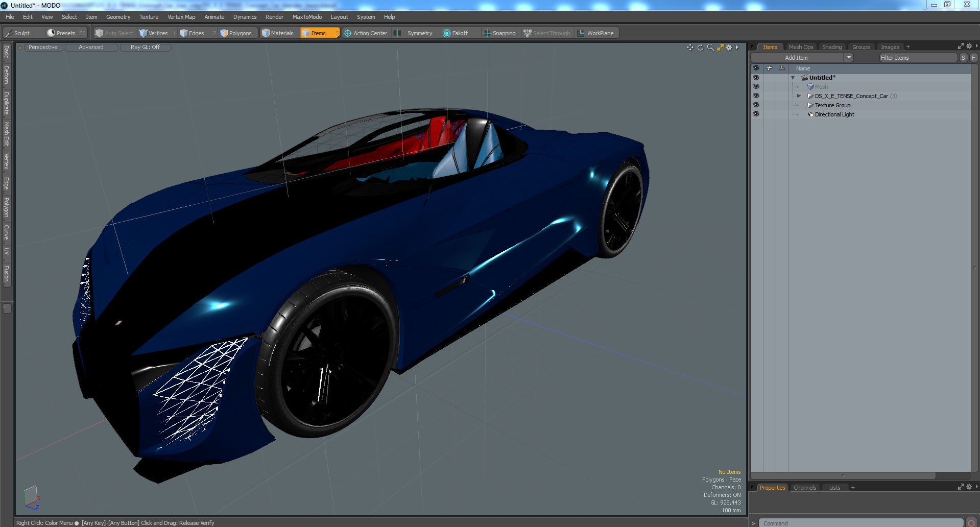Select the Directional Light item
The height and width of the screenshot is (527, 980).
(834, 114)
